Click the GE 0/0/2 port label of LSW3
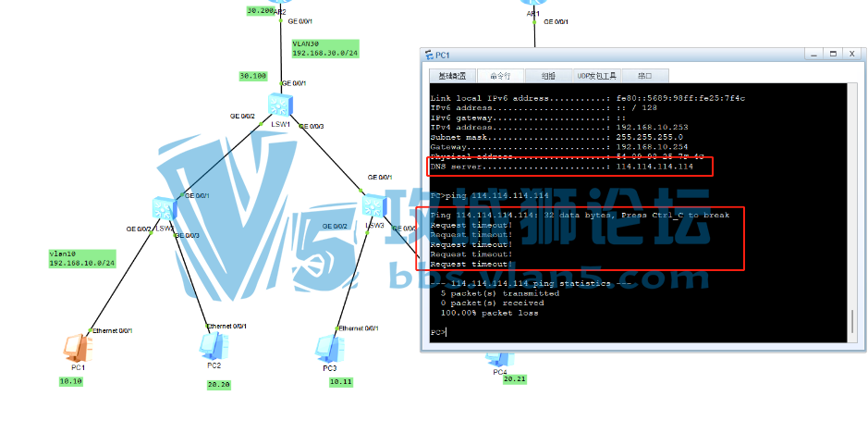Image resolution: width=868 pixels, height=433 pixels. click(335, 227)
